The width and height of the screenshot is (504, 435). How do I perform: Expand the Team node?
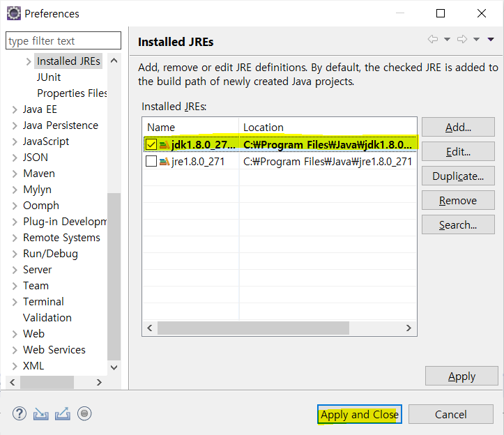click(15, 286)
